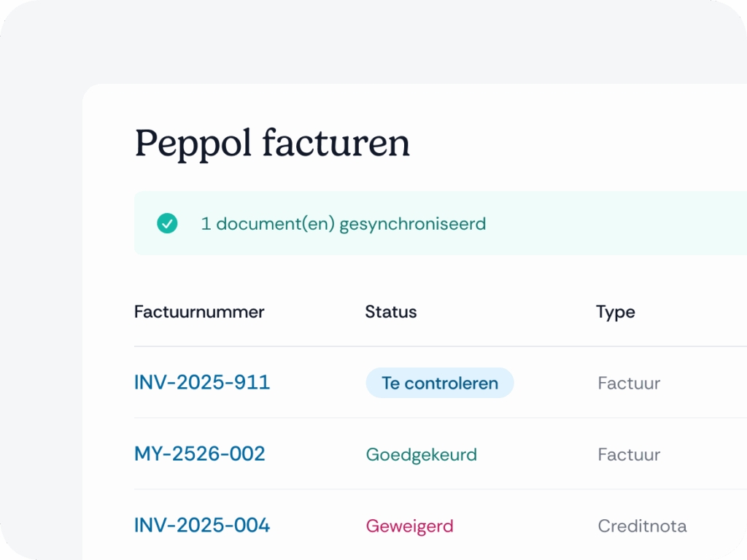The height and width of the screenshot is (560, 747).
Task: Open invoice INV-2025-004
Action: (x=202, y=525)
